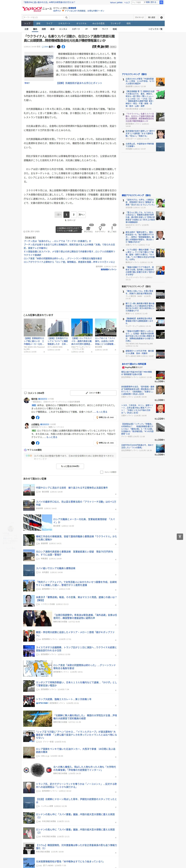Open the 394 comments count icon
The image size is (186, 868).
click(x=45, y=47)
